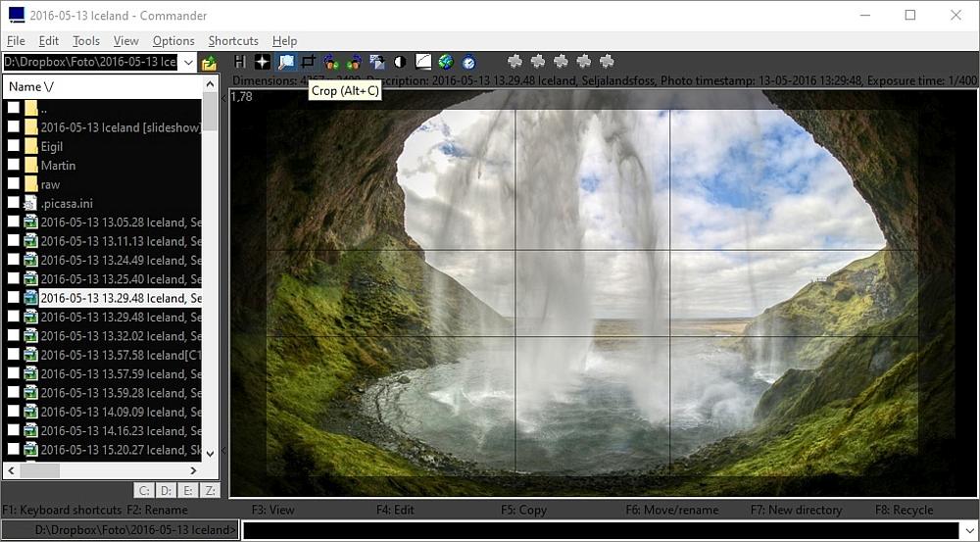Click the go-up-folder icon beside the path box
980x542 pixels.
[209, 63]
